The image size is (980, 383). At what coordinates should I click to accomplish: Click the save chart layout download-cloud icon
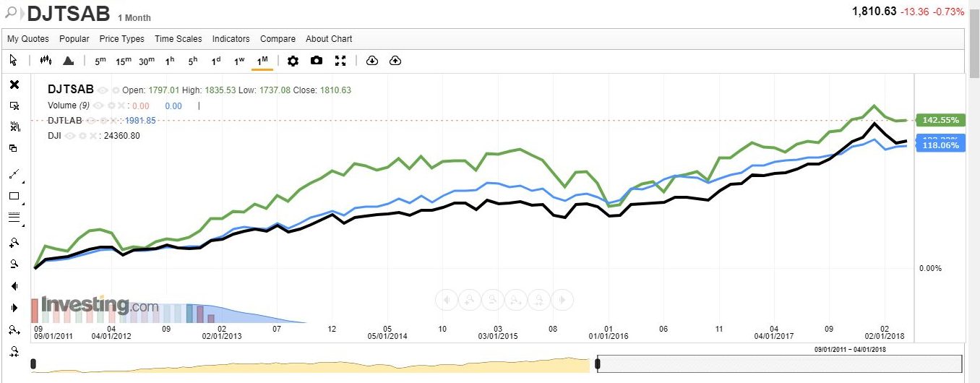tap(372, 61)
